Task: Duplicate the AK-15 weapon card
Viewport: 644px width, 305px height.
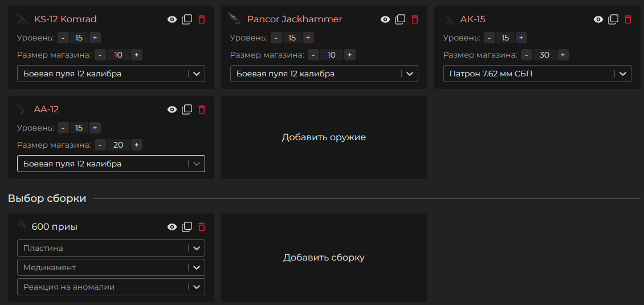Action: [x=613, y=19]
